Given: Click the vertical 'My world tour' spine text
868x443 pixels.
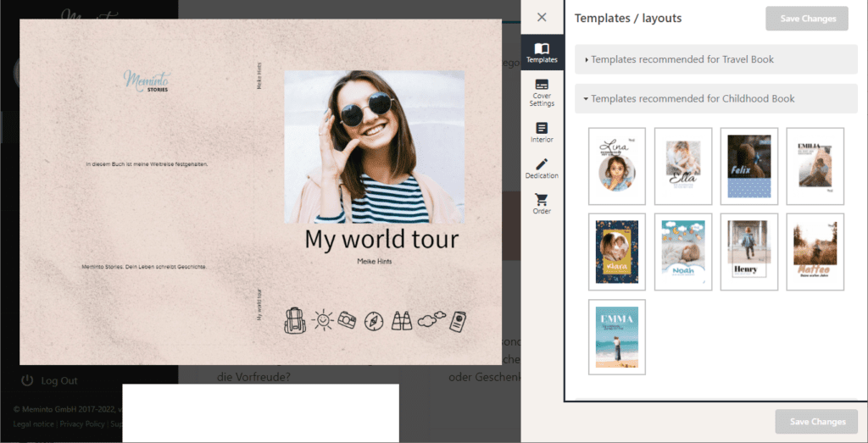Looking at the screenshot, I should 259,305.
